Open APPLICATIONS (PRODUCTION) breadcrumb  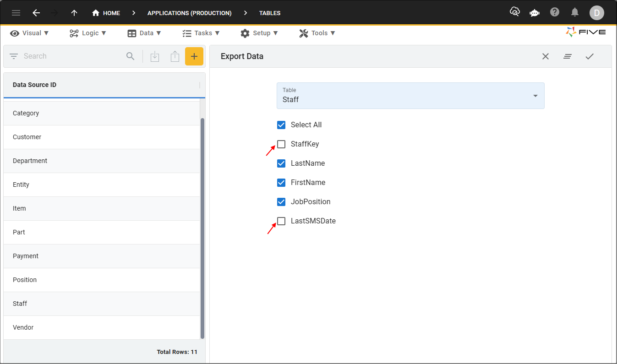pos(189,13)
